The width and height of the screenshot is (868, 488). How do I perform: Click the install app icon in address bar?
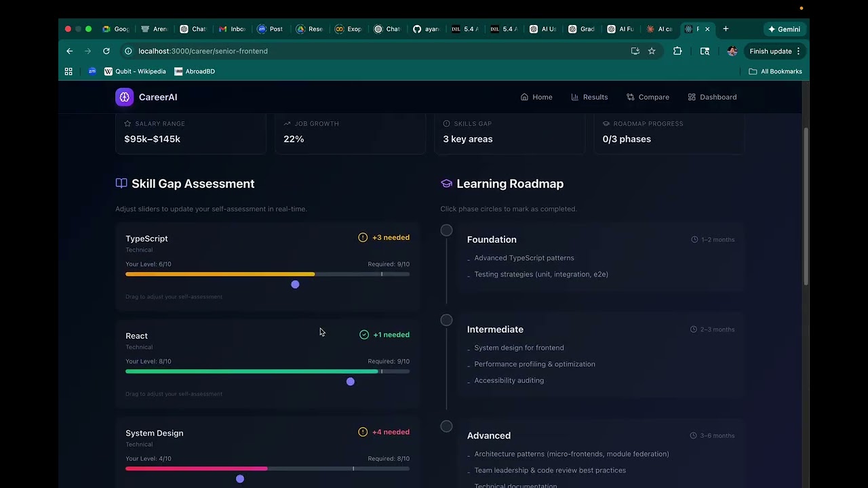[x=635, y=51]
